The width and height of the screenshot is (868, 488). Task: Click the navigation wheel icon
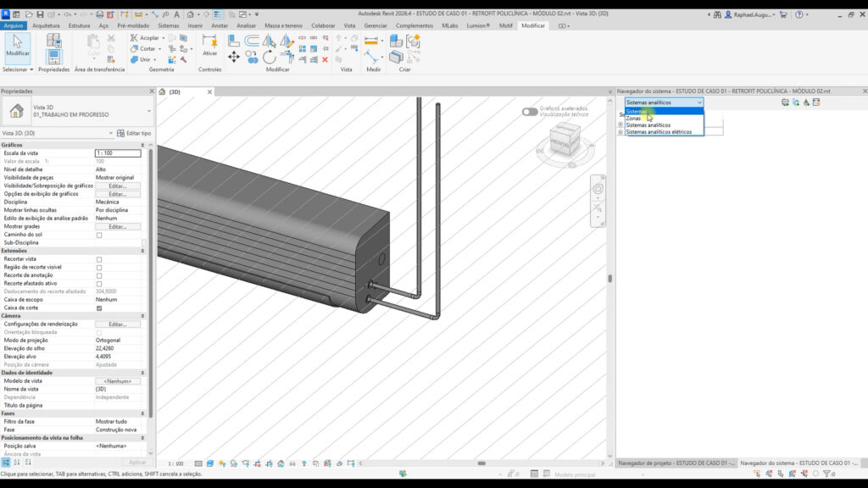pyautogui.click(x=598, y=189)
